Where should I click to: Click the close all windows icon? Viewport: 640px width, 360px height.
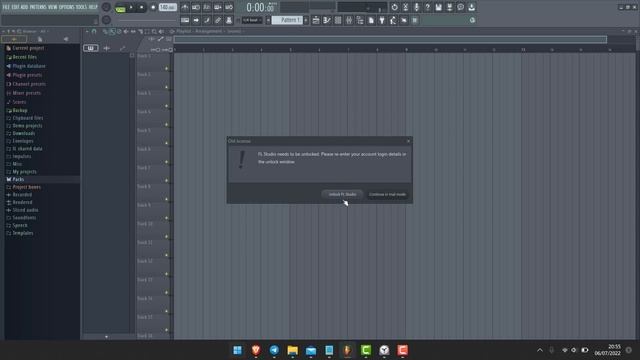coord(404,20)
